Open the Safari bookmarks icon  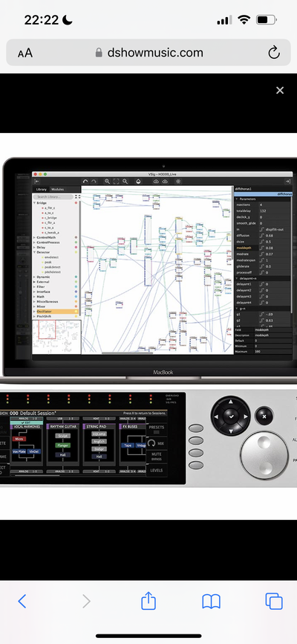[212, 602]
